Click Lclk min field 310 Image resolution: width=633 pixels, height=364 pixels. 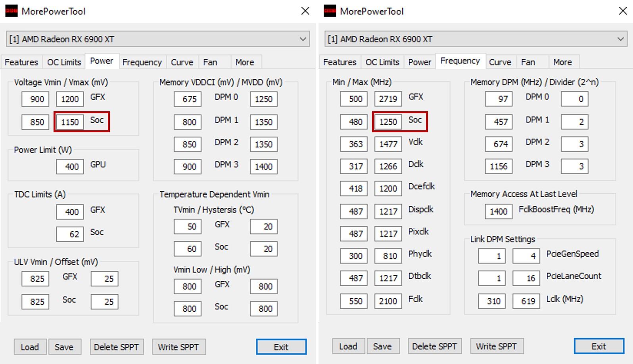492,301
